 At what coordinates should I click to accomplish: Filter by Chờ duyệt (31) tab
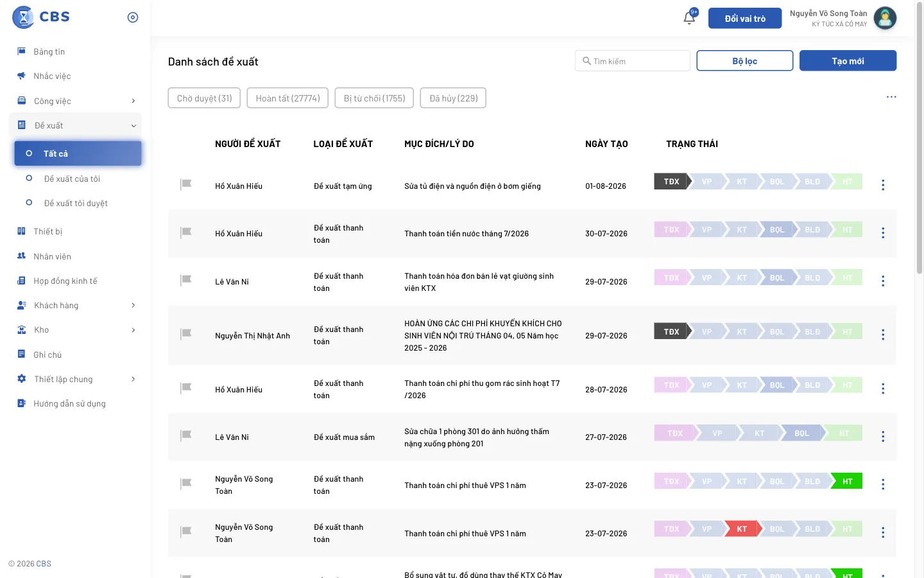tap(205, 98)
